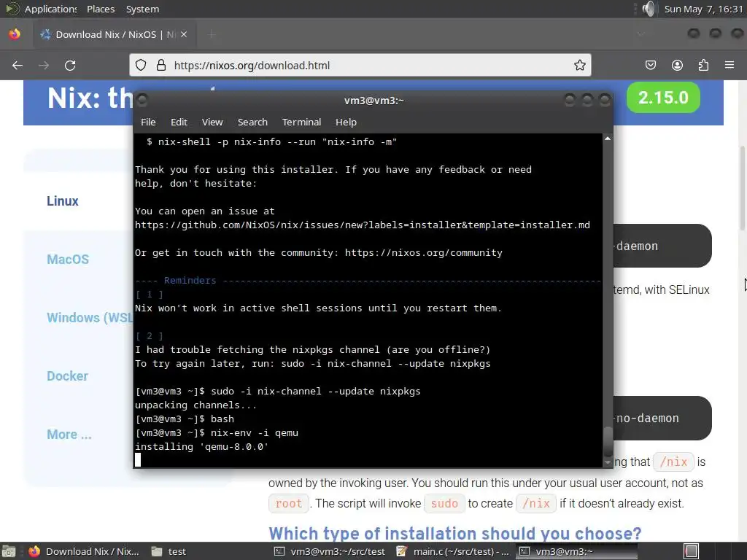Select the MacOS tab on Nix page
747x560 pixels.
point(68,260)
